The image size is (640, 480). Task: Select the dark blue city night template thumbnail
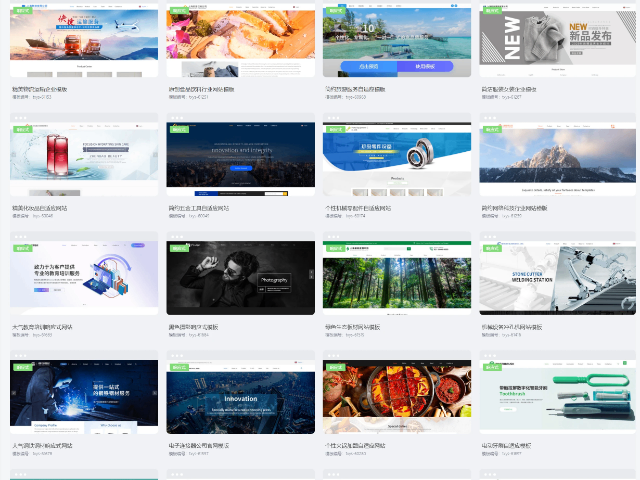240,160
